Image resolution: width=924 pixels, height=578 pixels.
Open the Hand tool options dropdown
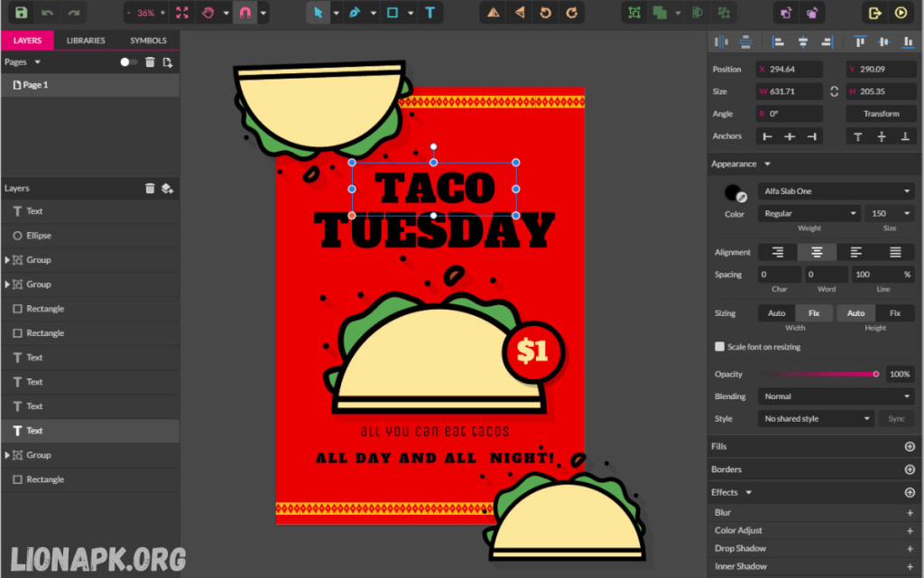coord(226,13)
